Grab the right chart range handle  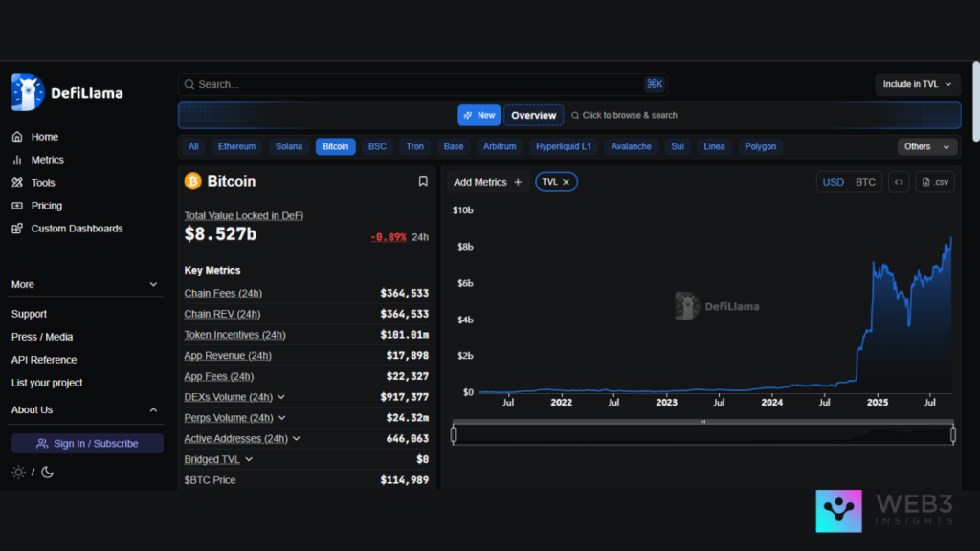pyautogui.click(x=952, y=434)
